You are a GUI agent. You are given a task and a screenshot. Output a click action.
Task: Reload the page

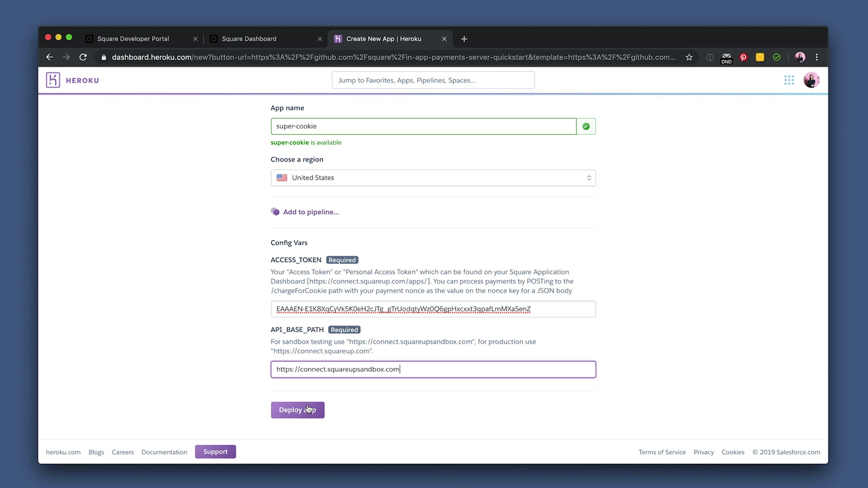[x=83, y=57]
